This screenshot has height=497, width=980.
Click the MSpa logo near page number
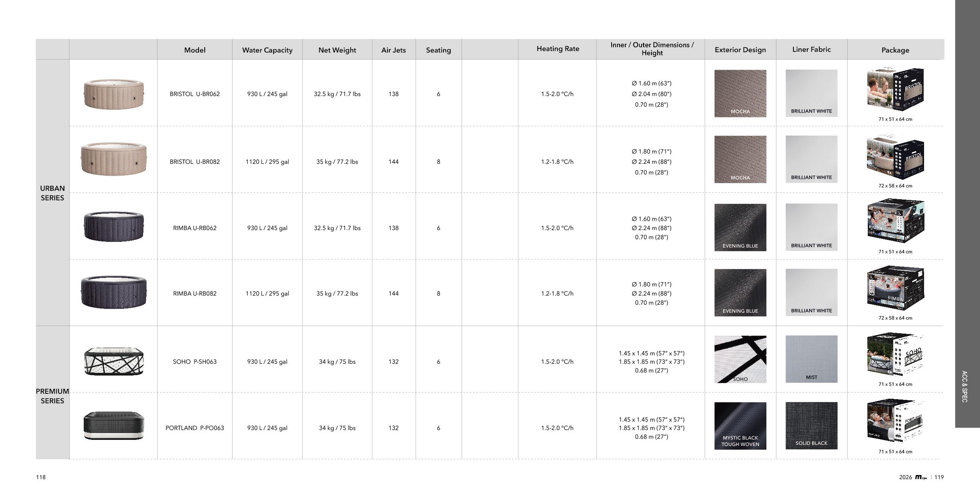tap(921, 477)
